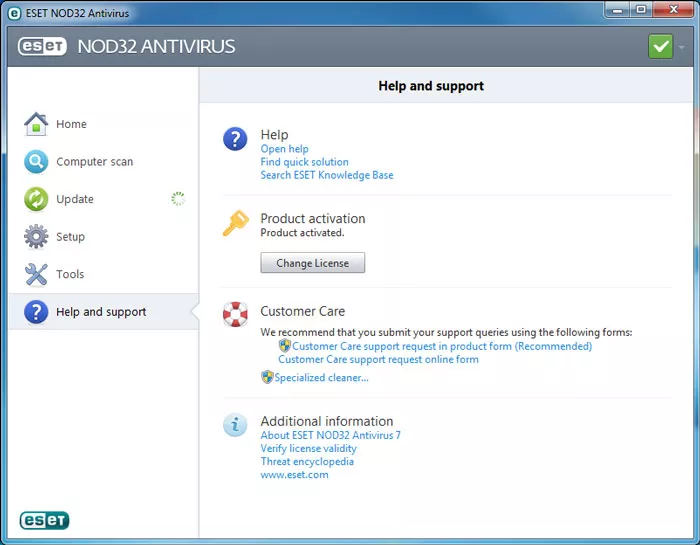Click the Home house icon
Image resolution: width=700 pixels, height=545 pixels.
36,124
